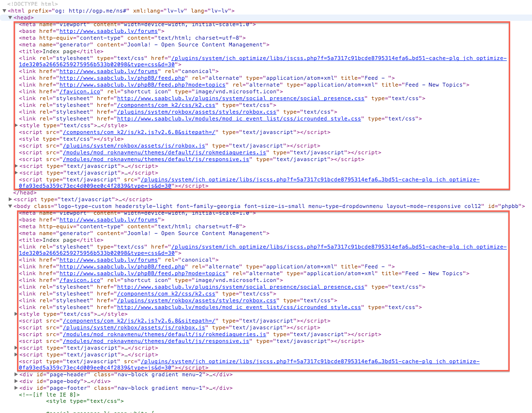
Task: Expand the script node right after closing head tag
Action: 11,199
